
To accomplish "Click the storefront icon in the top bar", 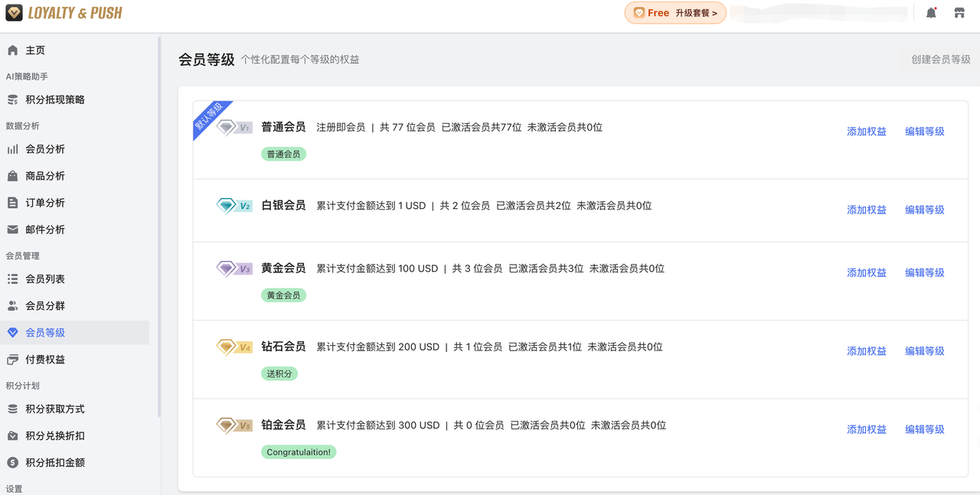I will tap(961, 12).
